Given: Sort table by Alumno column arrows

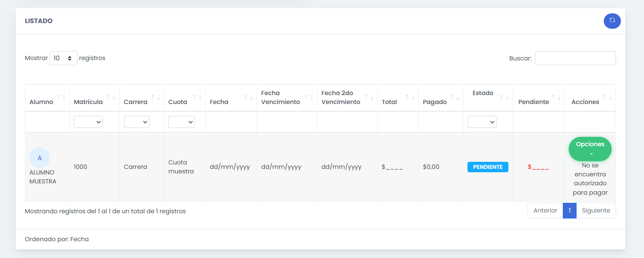Looking at the screenshot, I should pyautogui.click(x=61, y=98).
